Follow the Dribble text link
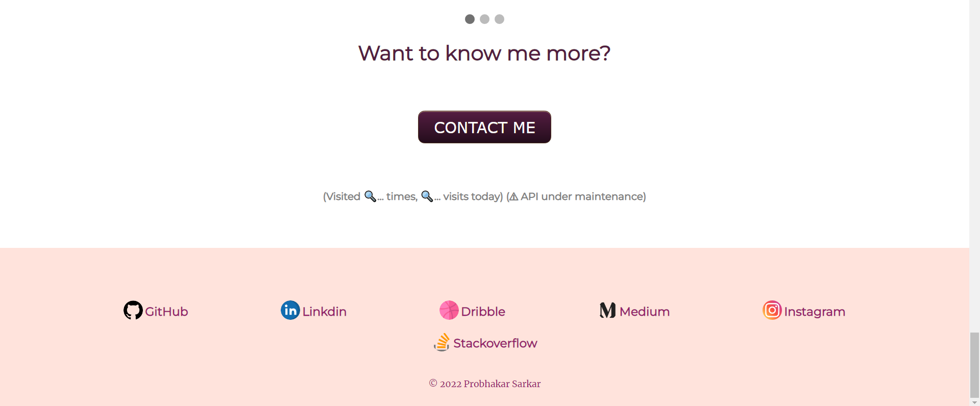This screenshot has height=406, width=980. click(483, 311)
